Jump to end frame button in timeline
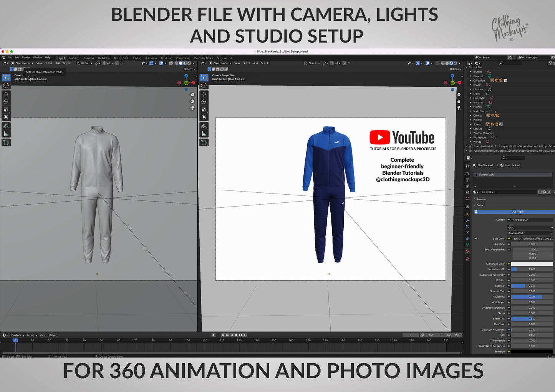This screenshot has height=392, width=555. point(245,335)
